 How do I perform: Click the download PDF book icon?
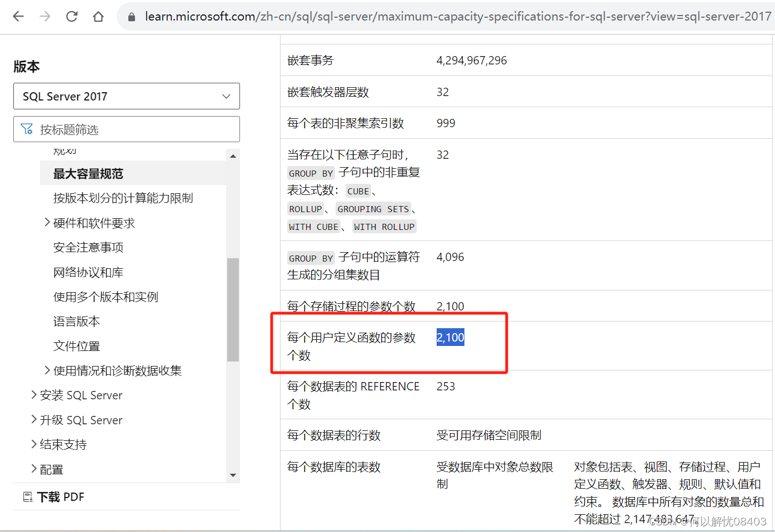click(x=27, y=496)
